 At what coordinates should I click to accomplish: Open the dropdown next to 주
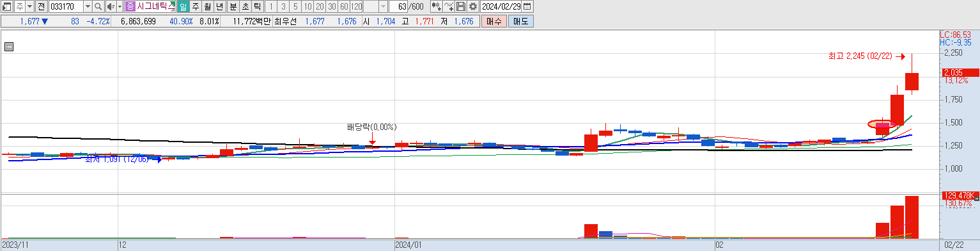point(29,6)
